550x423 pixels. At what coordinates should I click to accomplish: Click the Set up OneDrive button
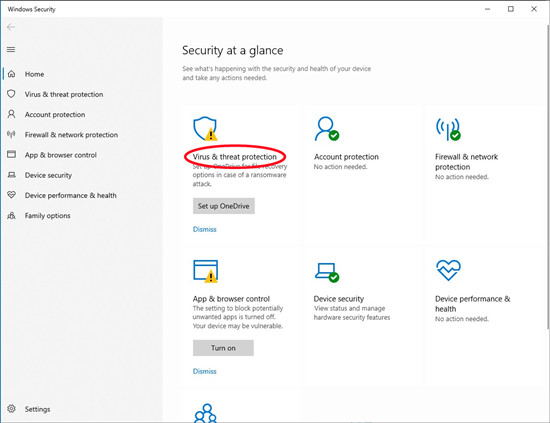pyautogui.click(x=224, y=206)
